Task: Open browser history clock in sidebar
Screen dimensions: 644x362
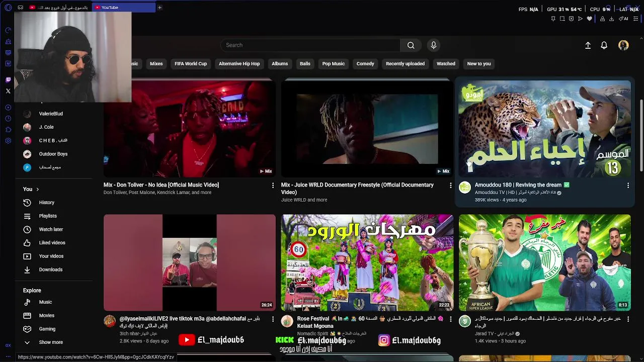Action: coord(8,119)
